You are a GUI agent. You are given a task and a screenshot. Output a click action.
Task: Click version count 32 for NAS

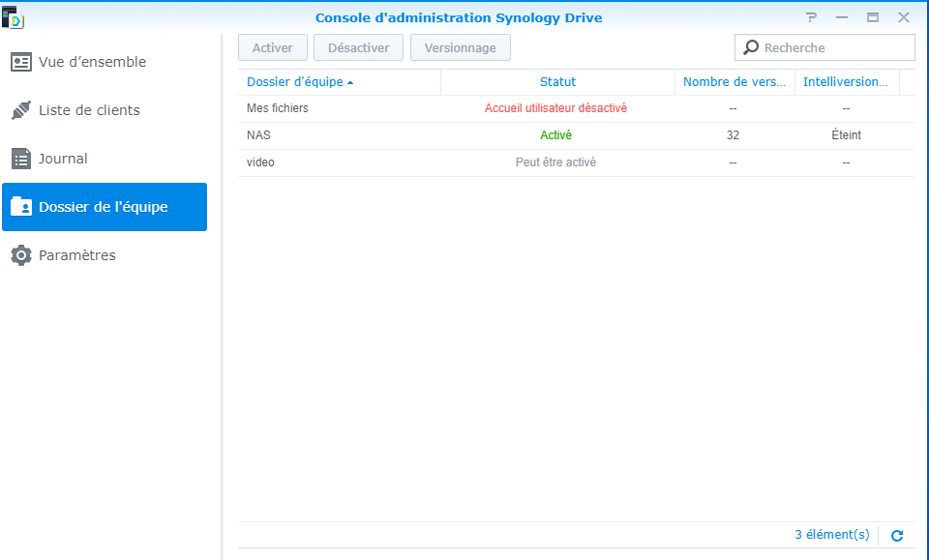733,135
